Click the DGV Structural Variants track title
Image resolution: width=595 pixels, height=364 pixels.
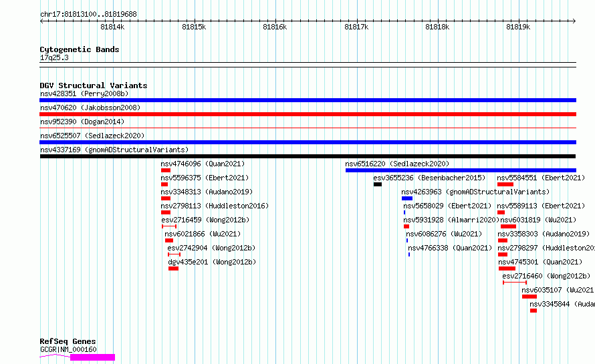[94, 85]
